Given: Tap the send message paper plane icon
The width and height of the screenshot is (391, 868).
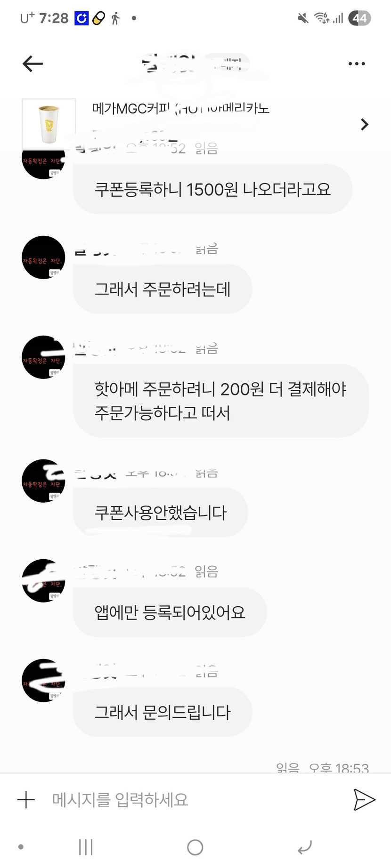Looking at the screenshot, I should coord(364,800).
